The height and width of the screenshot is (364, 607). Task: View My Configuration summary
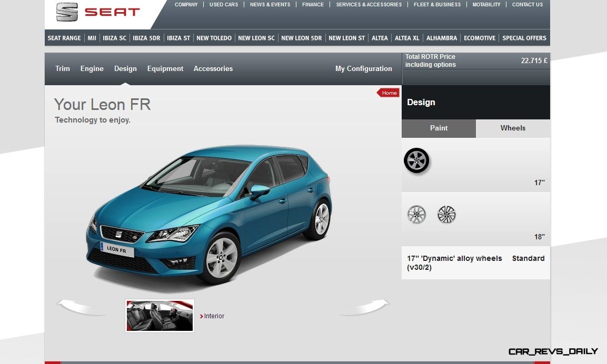364,68
